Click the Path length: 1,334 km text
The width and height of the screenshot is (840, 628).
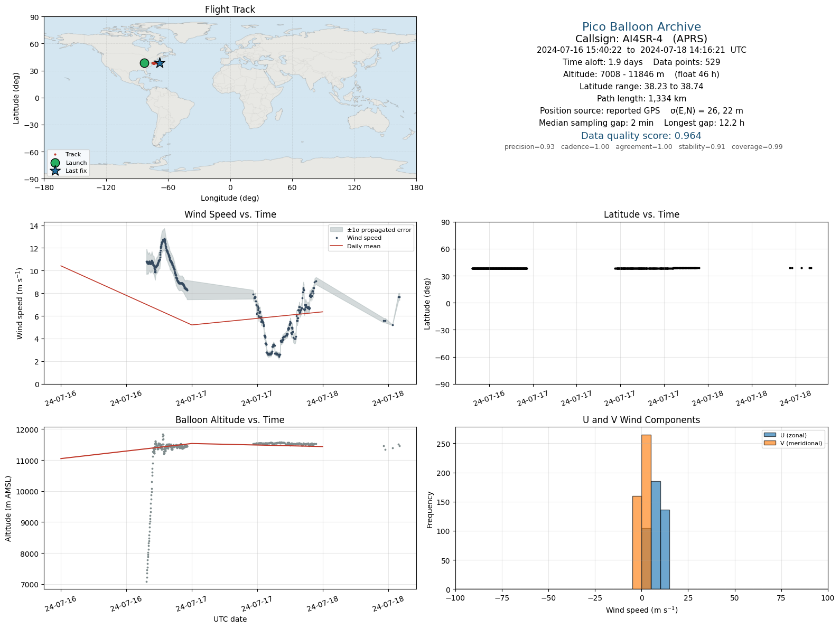pos(641,99)
